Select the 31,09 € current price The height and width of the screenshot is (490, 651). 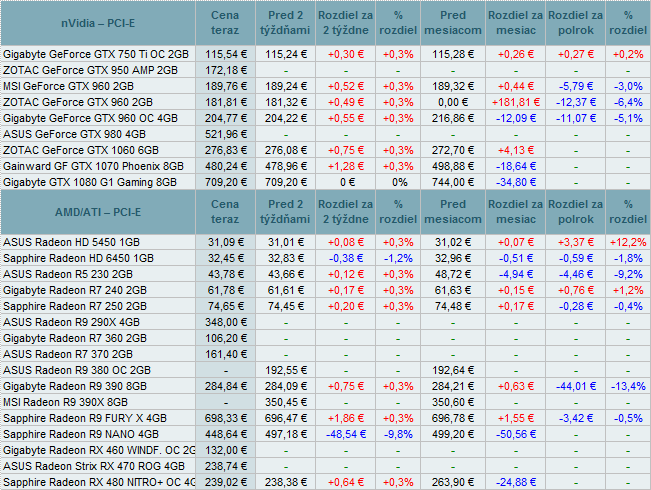tap(226, 242)
